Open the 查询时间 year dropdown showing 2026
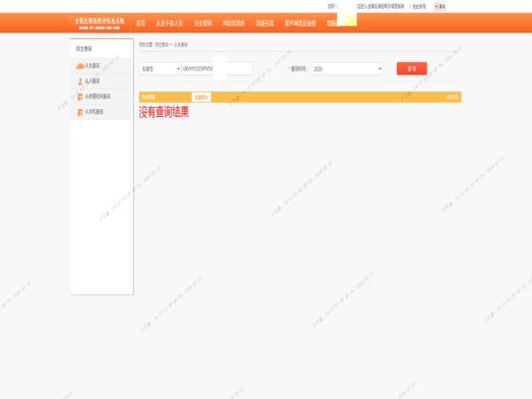The height and width of the screenshot is (399, 532). click(347, 68)
